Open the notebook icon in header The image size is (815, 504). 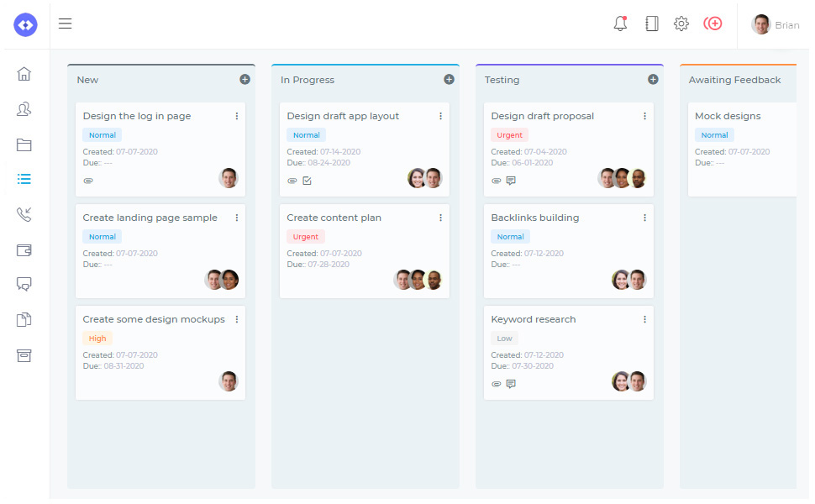[652, 24]
